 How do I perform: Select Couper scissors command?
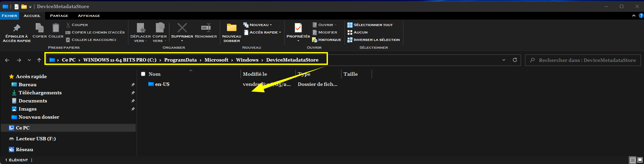tap(77, 25)
